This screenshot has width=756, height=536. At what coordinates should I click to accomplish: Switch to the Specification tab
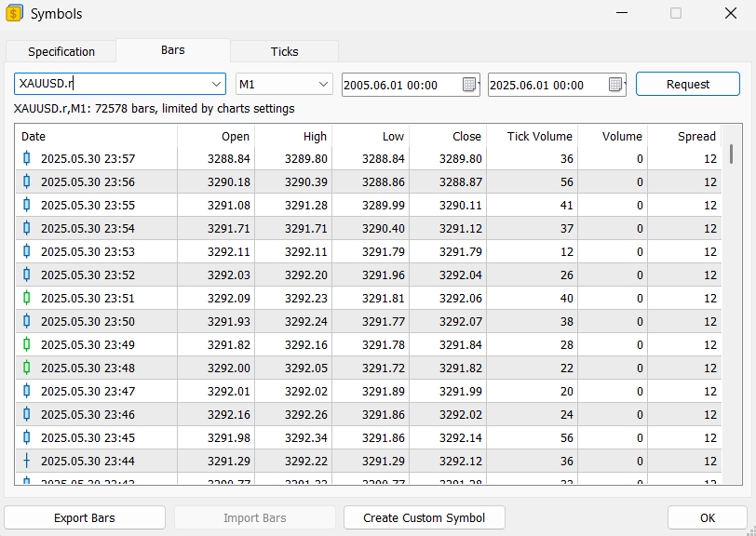(61, 51)
